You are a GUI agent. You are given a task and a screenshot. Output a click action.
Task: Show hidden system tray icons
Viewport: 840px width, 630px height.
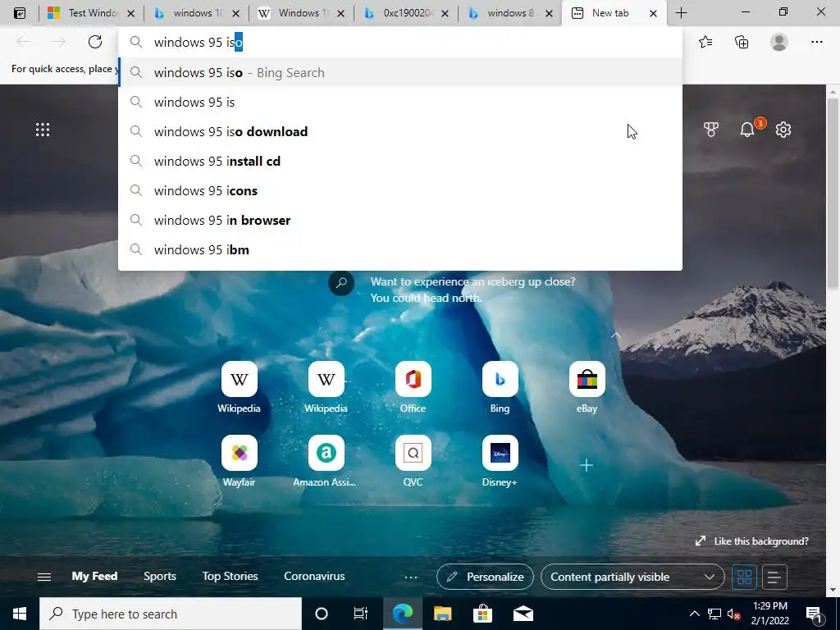point(694,614)
